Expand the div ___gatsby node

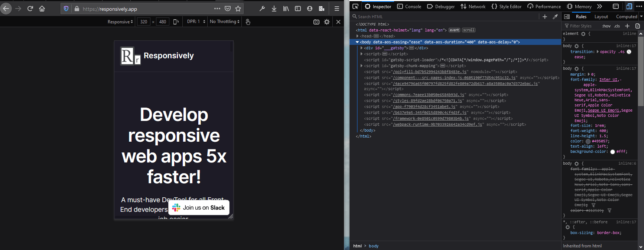(x=361, y=48)
